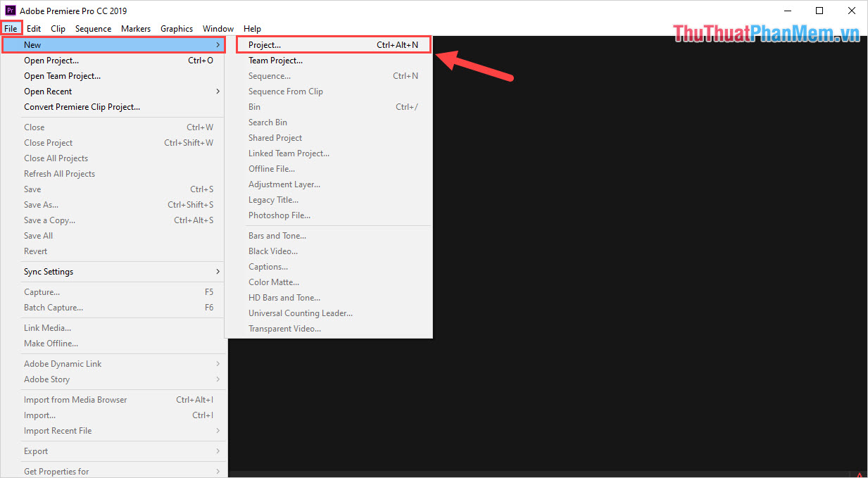Click HD Bars and Tone... item
The image size is (868, 478).
(328, 298)
